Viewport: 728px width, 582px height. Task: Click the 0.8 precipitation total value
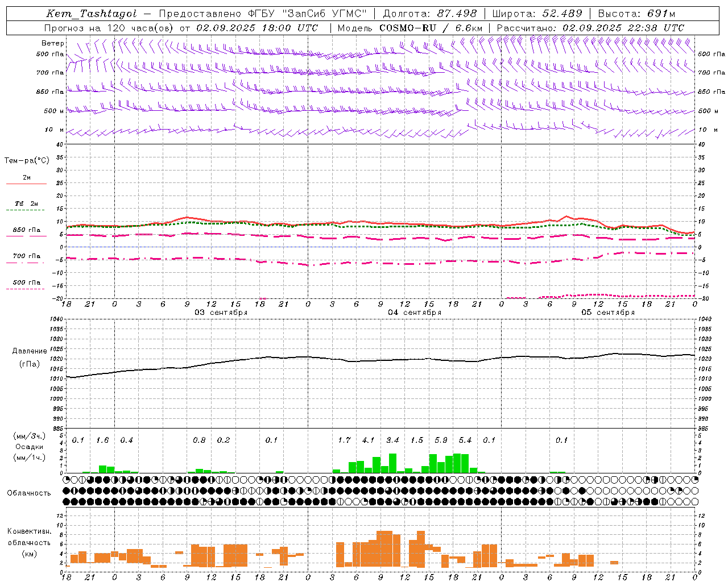coord(199,440)
